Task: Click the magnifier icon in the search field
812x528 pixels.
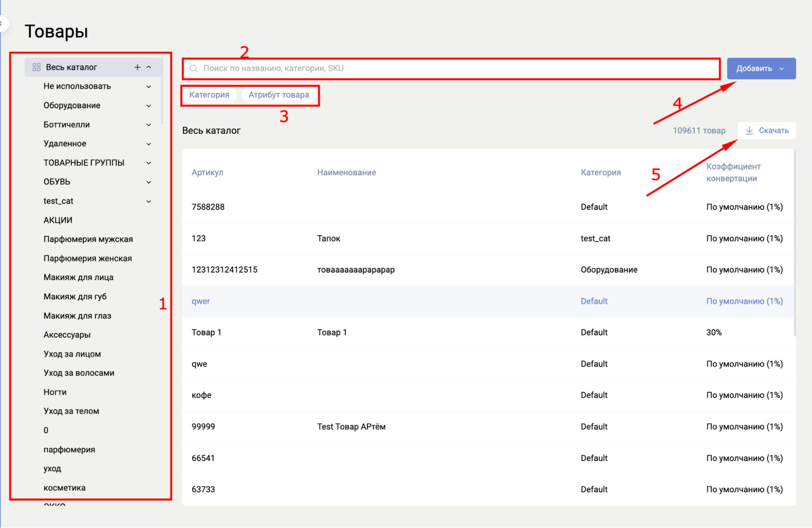Action: coord(194,68)
